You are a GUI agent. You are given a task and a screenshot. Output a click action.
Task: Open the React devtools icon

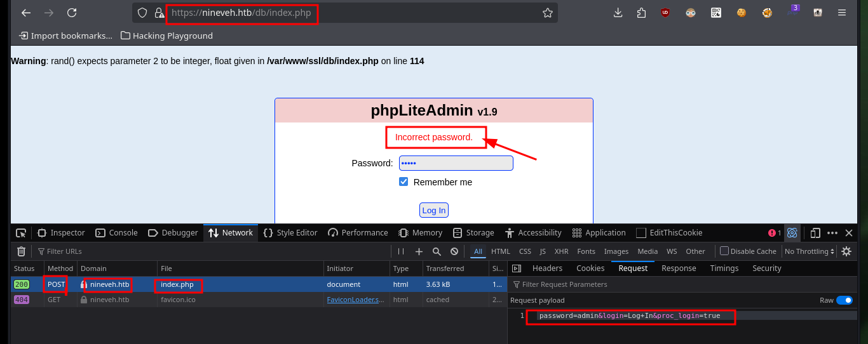pyautogui.click(x=792, y=233)
